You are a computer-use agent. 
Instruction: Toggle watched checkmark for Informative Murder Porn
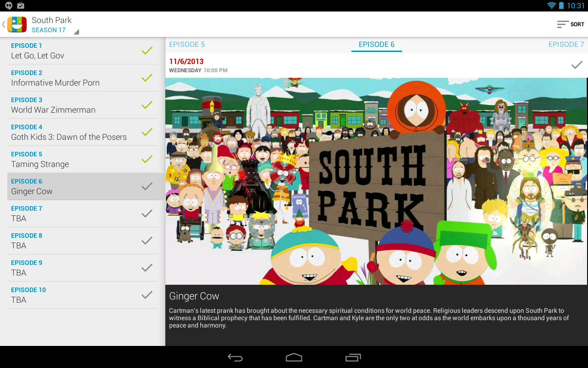pos(147,78)
